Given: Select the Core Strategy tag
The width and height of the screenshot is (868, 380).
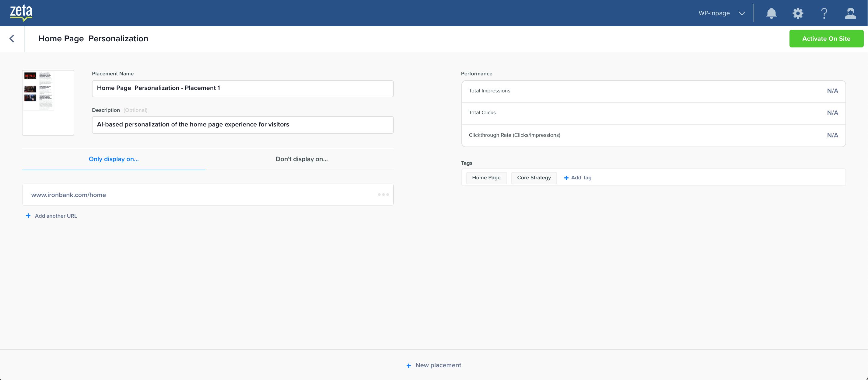Looking at the screenshot, I should coord(534,178).
